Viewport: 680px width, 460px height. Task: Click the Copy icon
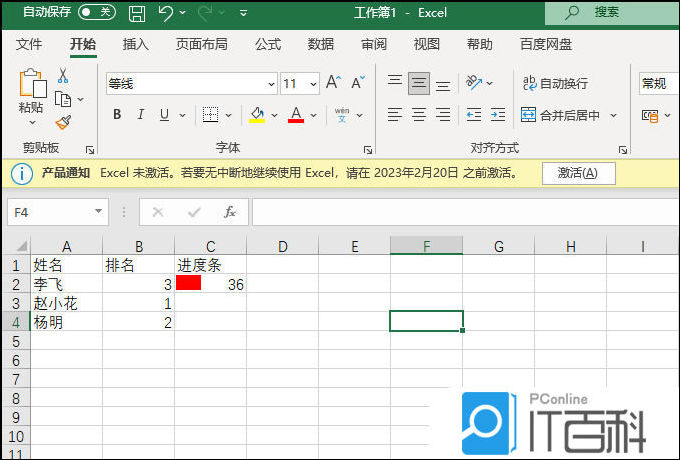coord(63,99)
